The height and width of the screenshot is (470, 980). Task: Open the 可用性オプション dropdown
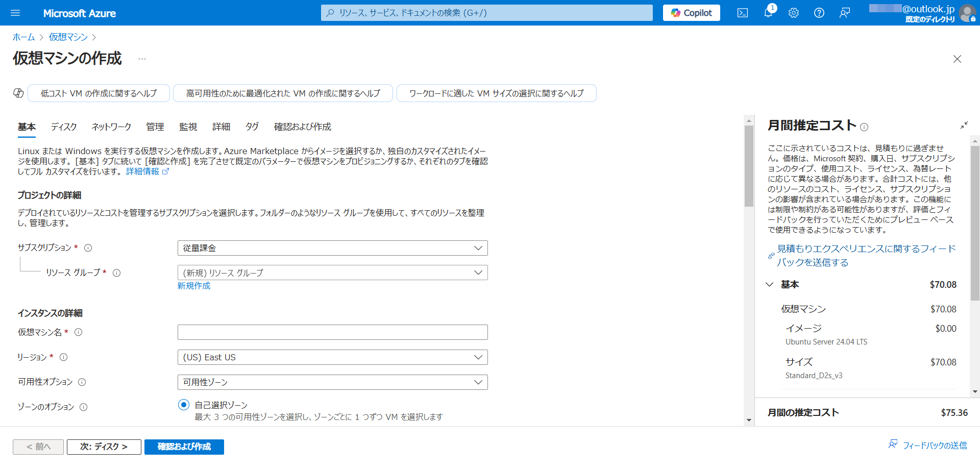332,382
